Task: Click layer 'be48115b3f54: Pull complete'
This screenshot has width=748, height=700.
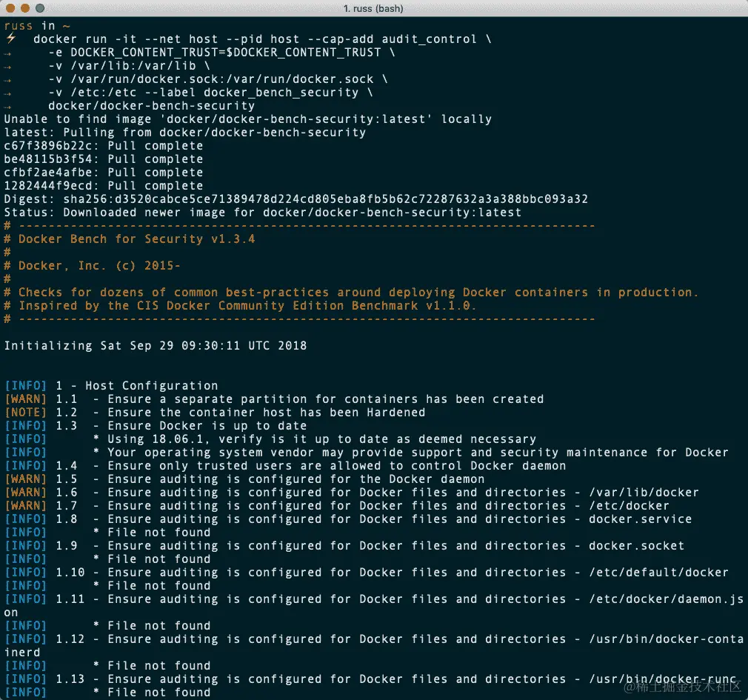Action: tap(104, 159)
